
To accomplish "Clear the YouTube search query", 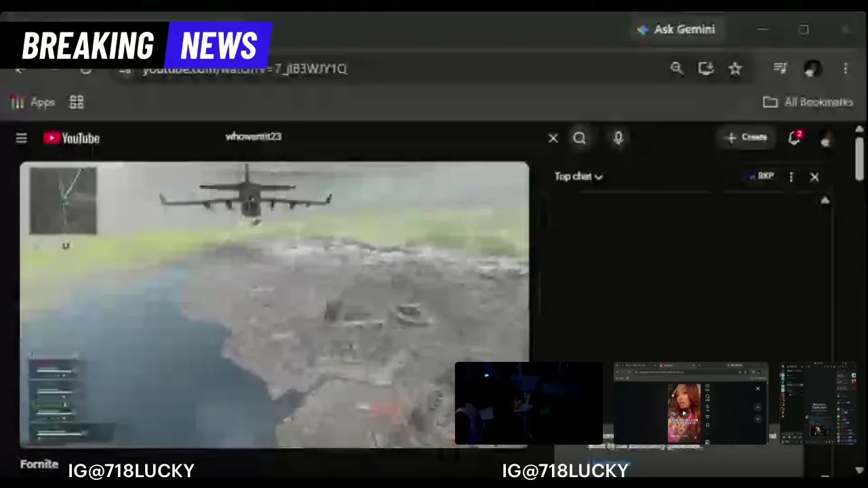I will coord(553,138).
